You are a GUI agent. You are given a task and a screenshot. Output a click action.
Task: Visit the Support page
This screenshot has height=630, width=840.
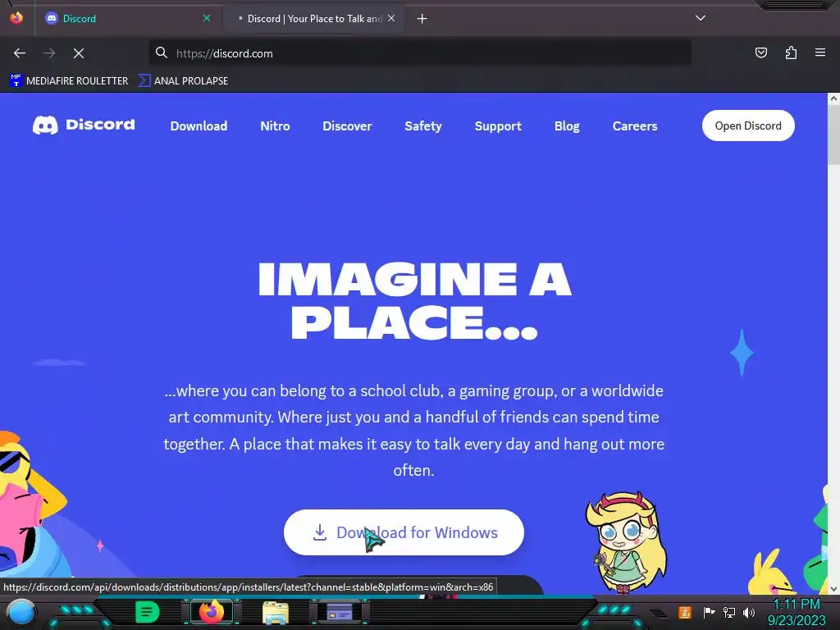coord(498,126)
